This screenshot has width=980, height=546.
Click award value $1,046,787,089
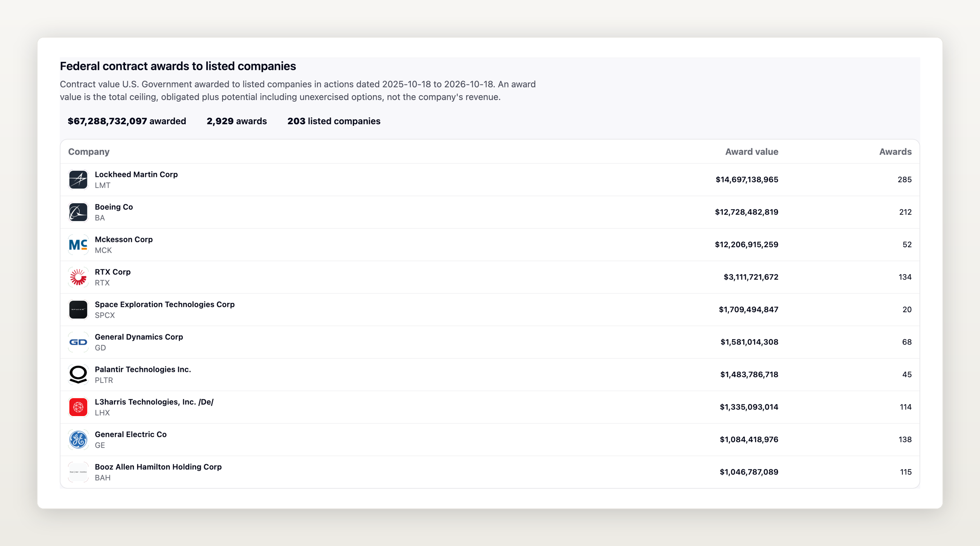tap(749, 472)
